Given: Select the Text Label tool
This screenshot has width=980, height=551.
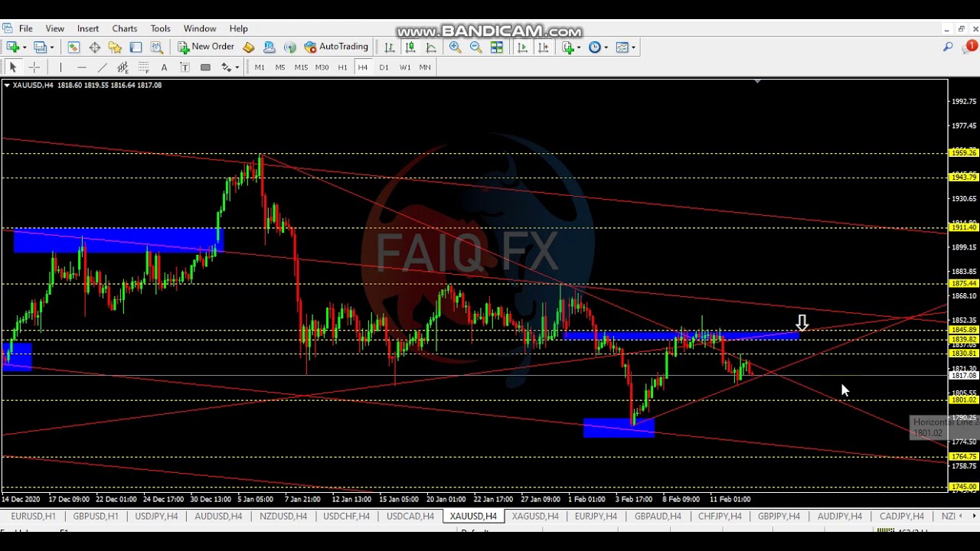Looking at the screenshot, I should pyautogui.click(x=185, y=67).
